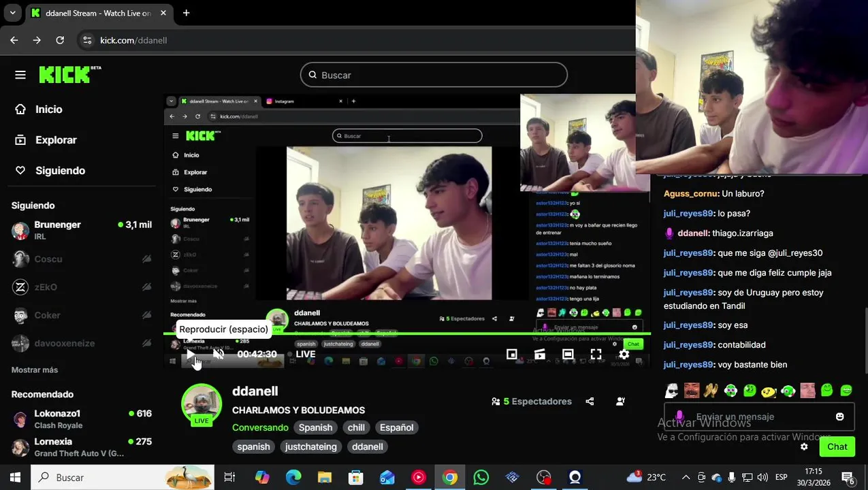Toggle theater mode on the player
This screenshot has height=490, width=868.
(568, 354)
